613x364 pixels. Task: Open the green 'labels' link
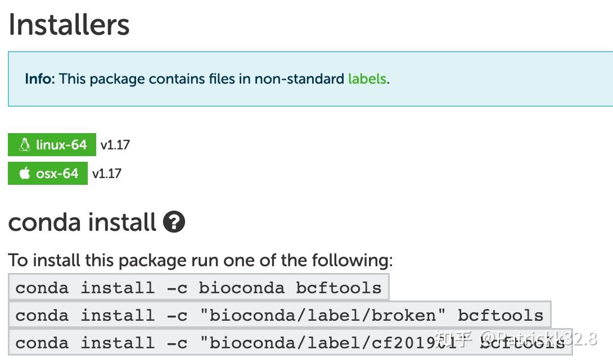pyautogui.click(x=367, y=79)
